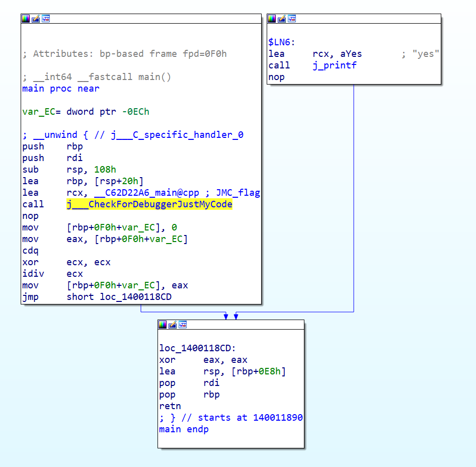Click 'lea rbp, [rsp+20h]' instruction
This screenshot has width=476, height=467.
click(x=83, y=181)
